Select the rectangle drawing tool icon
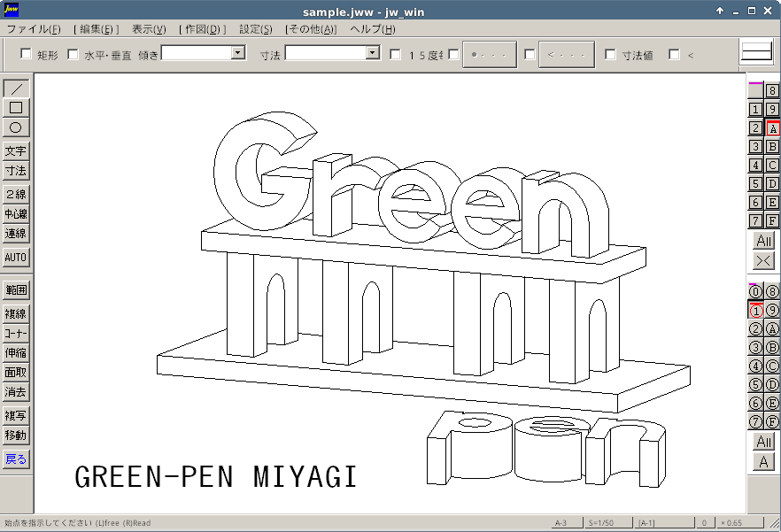 (x=16, y=108)
